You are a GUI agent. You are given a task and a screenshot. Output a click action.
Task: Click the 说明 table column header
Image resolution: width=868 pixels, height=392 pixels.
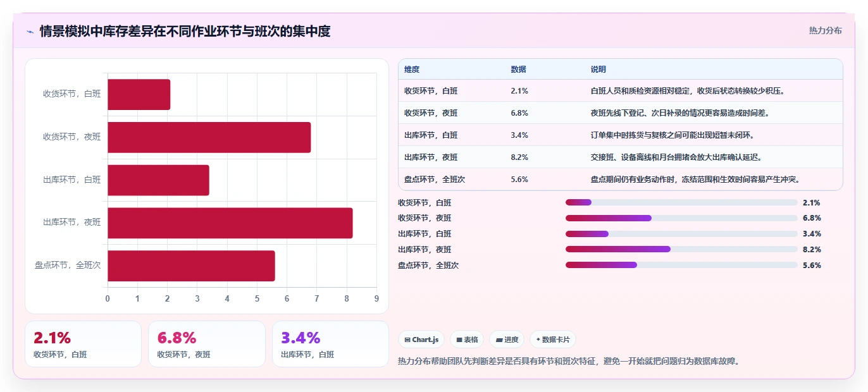(598, 70)
